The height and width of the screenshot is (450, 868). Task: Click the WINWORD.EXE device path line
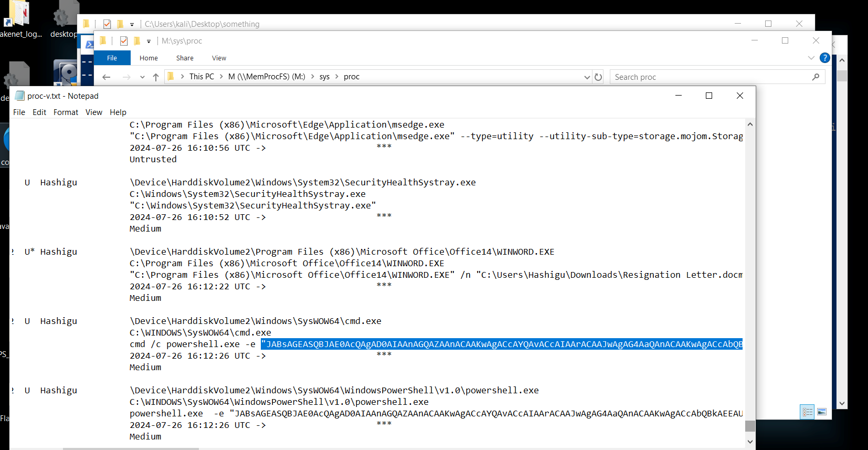coord(342,252)
